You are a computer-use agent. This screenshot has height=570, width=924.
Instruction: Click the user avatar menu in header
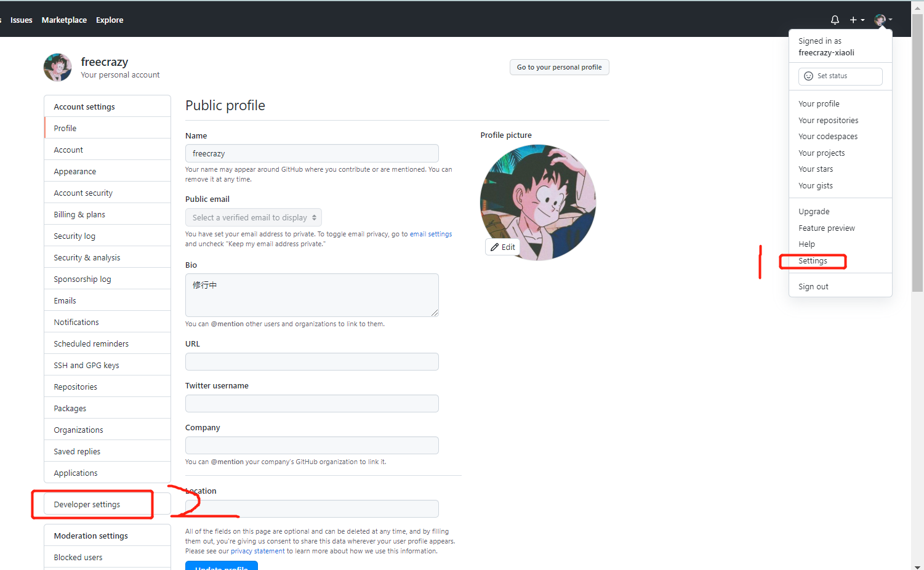882,20
